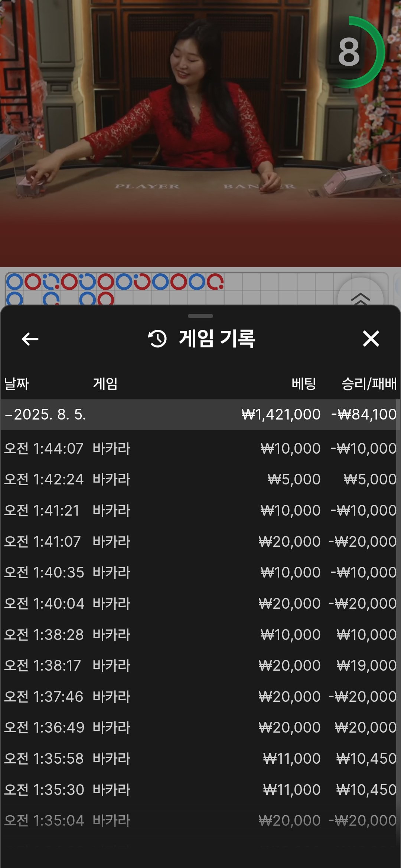Expand the roadmap with double chevron button
The height and width of the screenshot is (868, 401).
click(x=360, y=297)
